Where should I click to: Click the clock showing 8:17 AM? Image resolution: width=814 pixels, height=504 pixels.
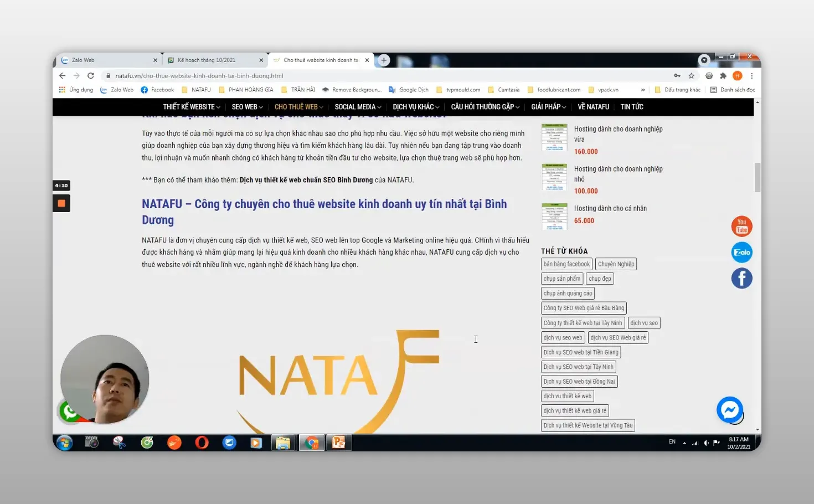click(739, 439)
